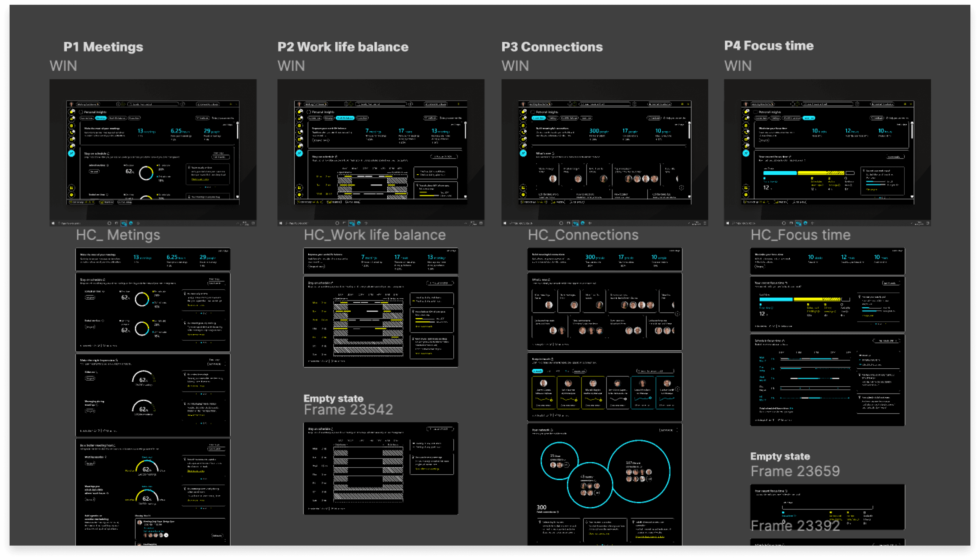
Task: Click the user avatar in the P1 Meetings title bar
Action: click(x=71, y=104)
